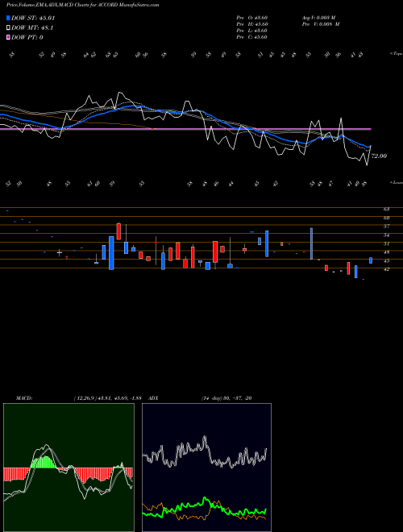Image resolution: width=403 pixels, height=532 pixels.
Task: Click the horizontal magenta DOW PT line
Action: (x=185, y=129)
